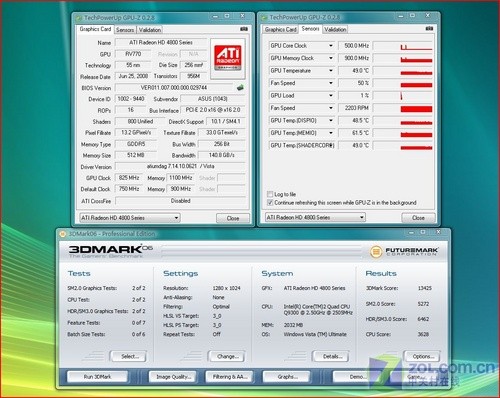The width and height of the screenshot is (500, 398).
Task: Enable the Log to file checkbox
Action: click(270, 194)
